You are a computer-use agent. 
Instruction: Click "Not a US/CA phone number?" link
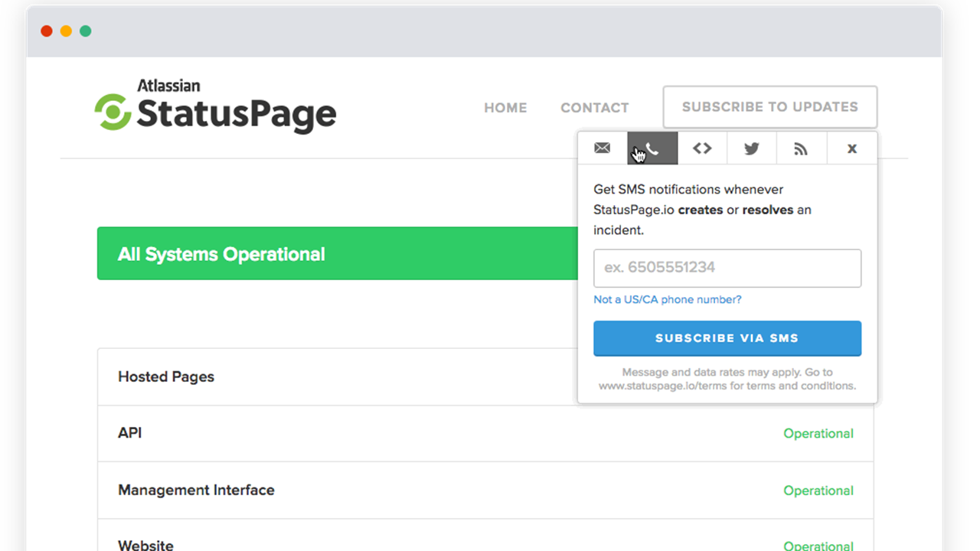point(667,299)
